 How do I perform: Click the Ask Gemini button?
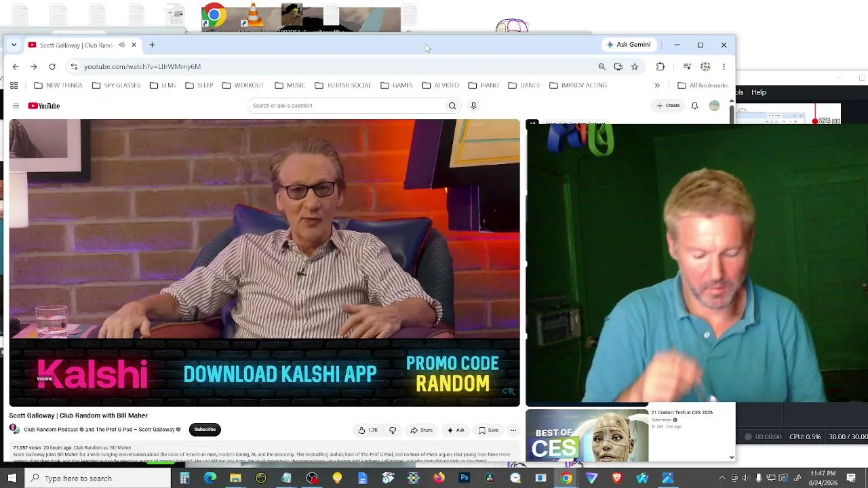(629, 45)
